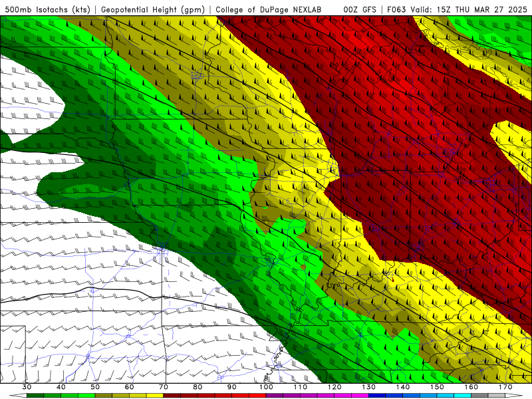This screenshot has width=532, height=399.
Task: Select the bright magenta swatch ending at 130
Action: [360, 396]
